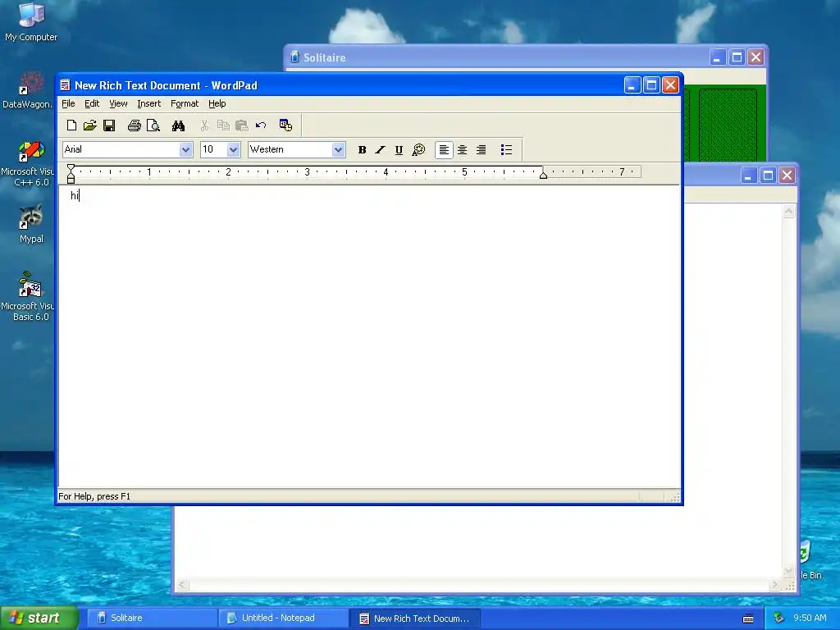The image size is (840, 630).
Task: Open Print Preview from the toolbar
Action: 153,126
